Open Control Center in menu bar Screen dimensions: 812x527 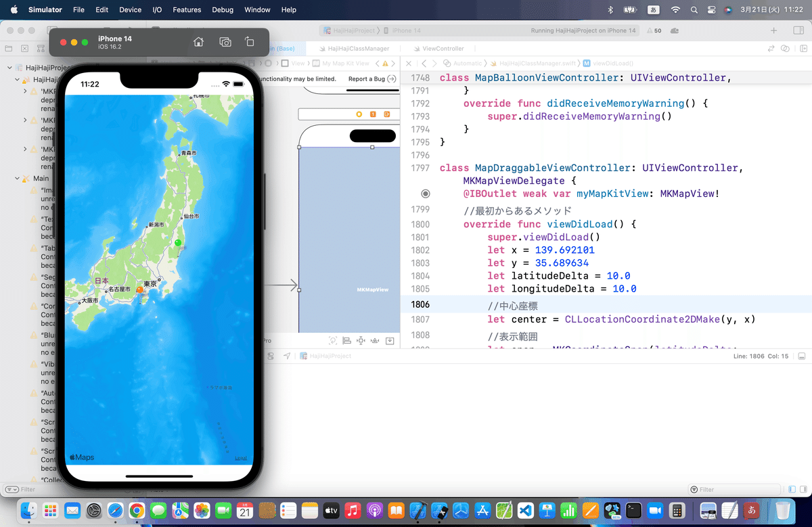click(x=712, y=9)
